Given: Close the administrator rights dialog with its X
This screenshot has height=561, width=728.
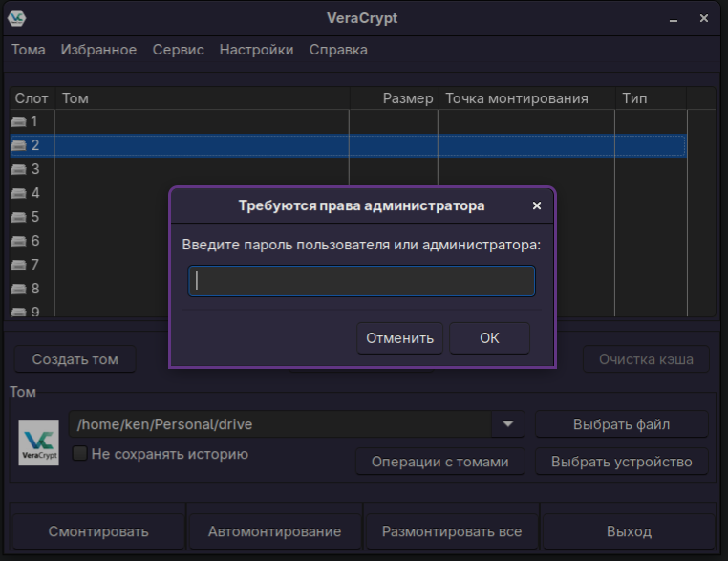Looking at the screenshot, I should pyautogui.click(x=537, y=205).
